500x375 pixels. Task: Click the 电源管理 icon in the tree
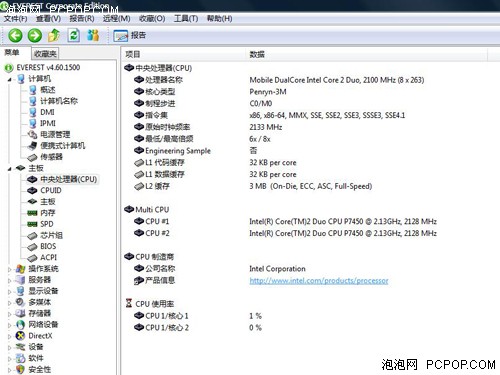point(32,134)
